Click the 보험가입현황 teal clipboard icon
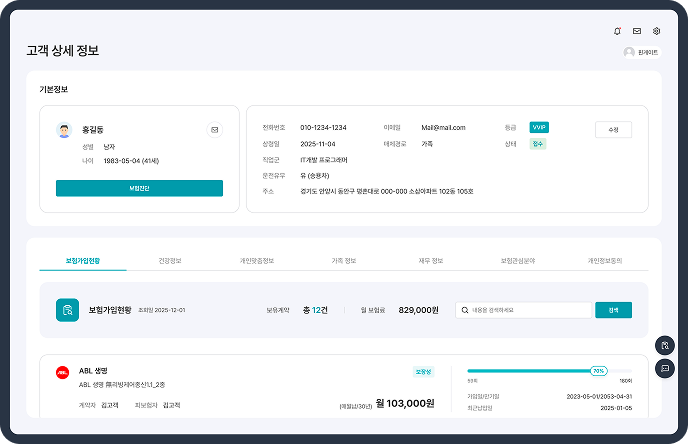688x444 pixels. coord(67,310)
